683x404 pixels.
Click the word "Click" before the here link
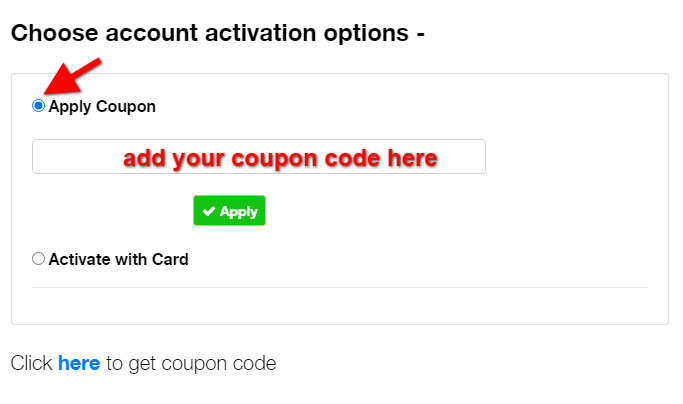(31, 363)
